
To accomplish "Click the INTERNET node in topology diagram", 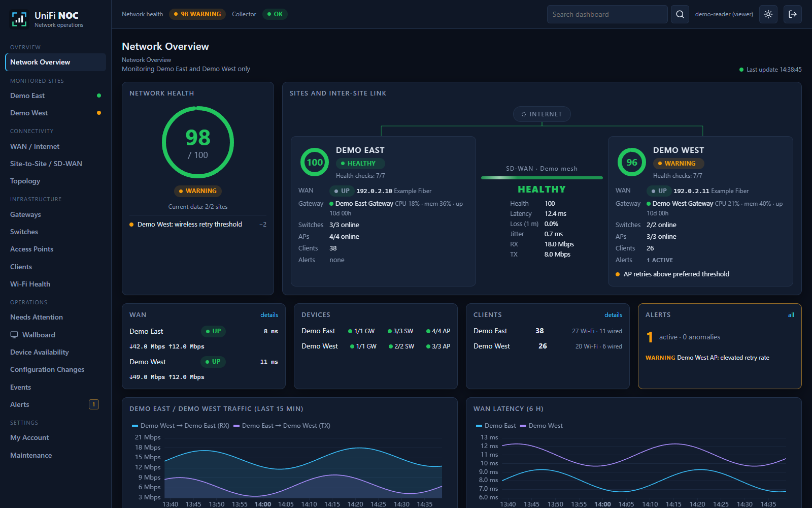I will (542, 114).
